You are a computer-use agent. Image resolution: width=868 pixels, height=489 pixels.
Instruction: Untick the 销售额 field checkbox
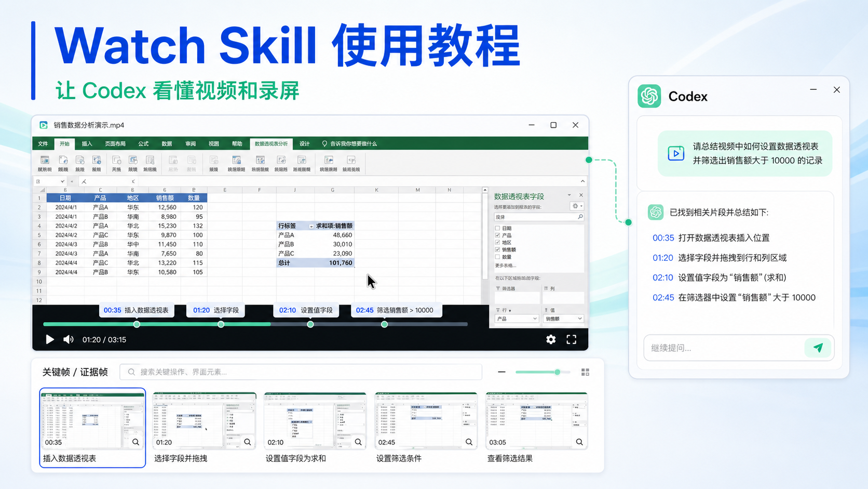497,250
